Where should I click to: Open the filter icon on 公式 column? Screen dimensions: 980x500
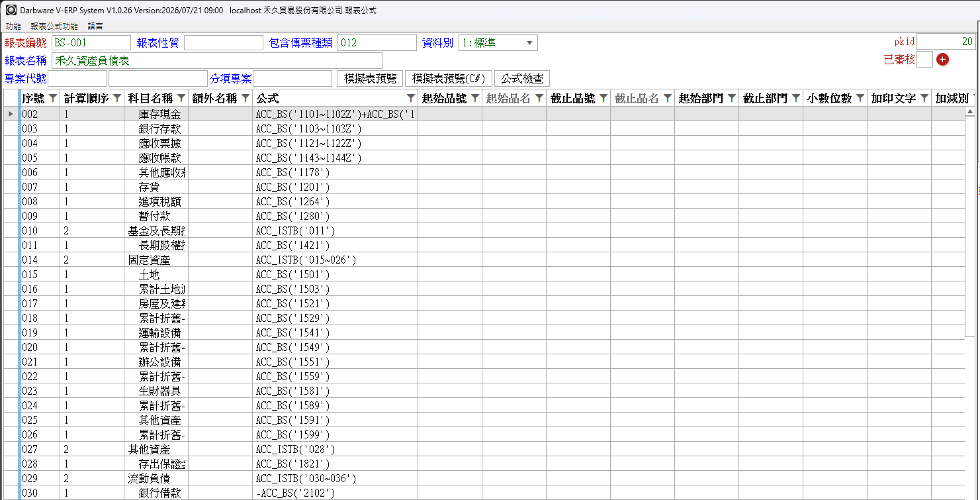[x=411, y=99]
